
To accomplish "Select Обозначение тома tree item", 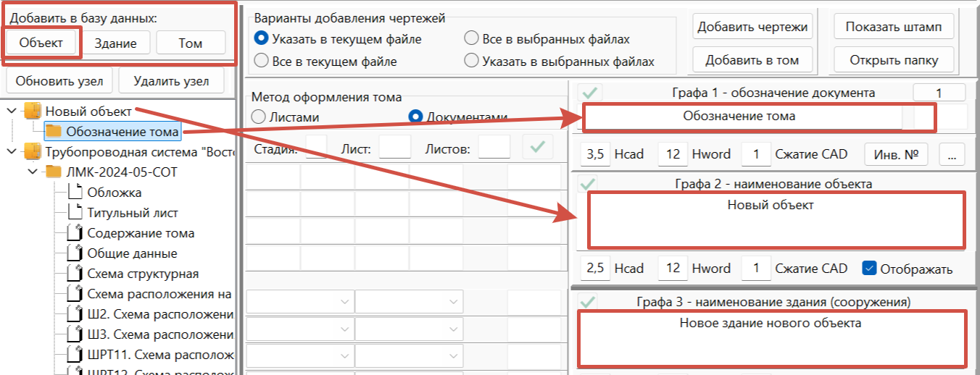I will pyautogui.click(x=122, y=132).
